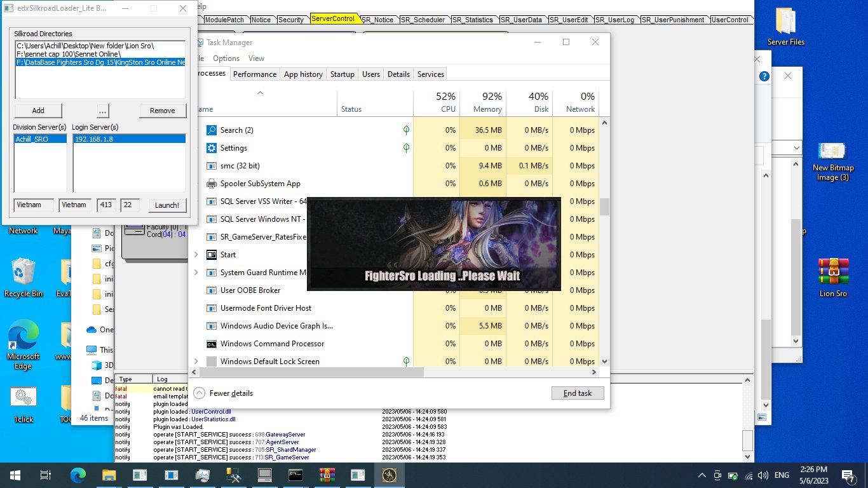Collapse Task Manager with Fewer details

[223, 393]
